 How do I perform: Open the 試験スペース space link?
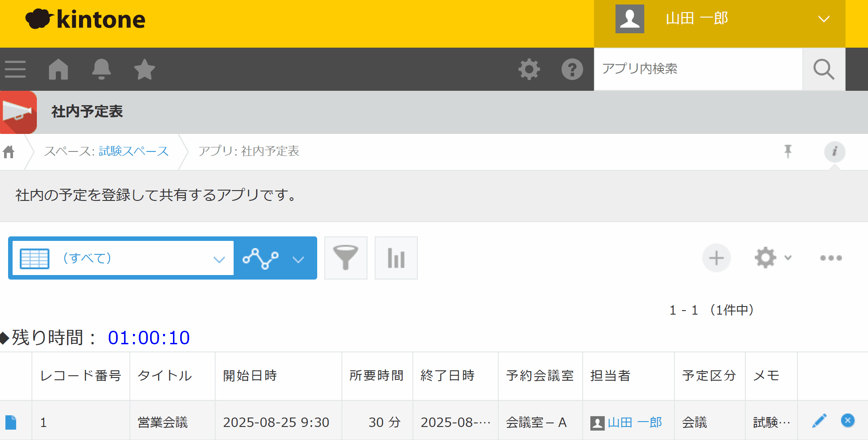click(x=133, y=151)
